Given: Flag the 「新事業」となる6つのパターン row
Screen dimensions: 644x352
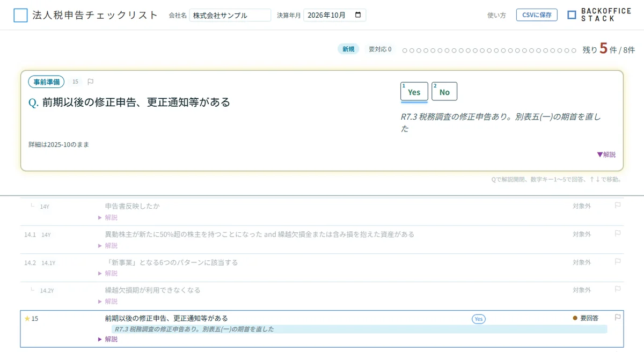Looking at the screenshot, I should [618, 261].
